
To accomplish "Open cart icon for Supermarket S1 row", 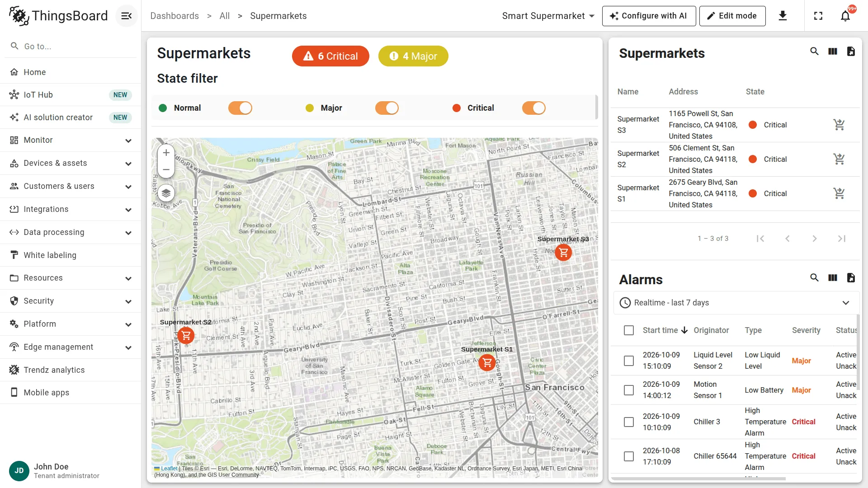I will pyautogui.click(x=839, y=193).
